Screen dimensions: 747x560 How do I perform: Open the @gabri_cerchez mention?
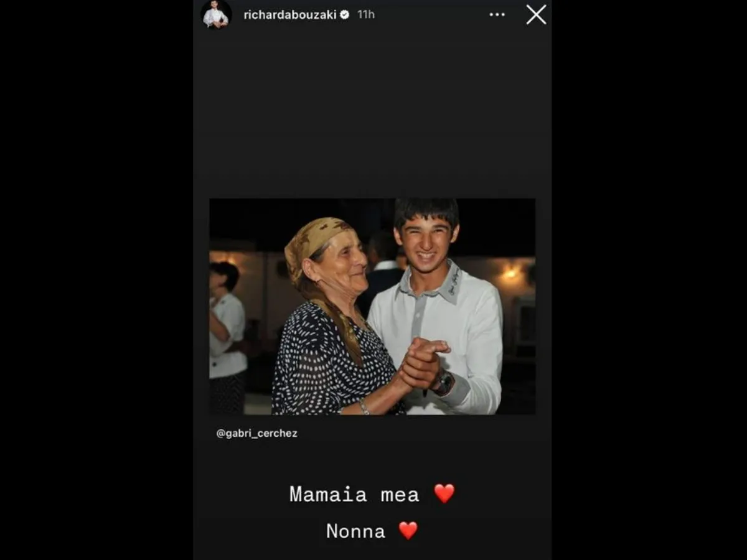[x=256, y=434]
